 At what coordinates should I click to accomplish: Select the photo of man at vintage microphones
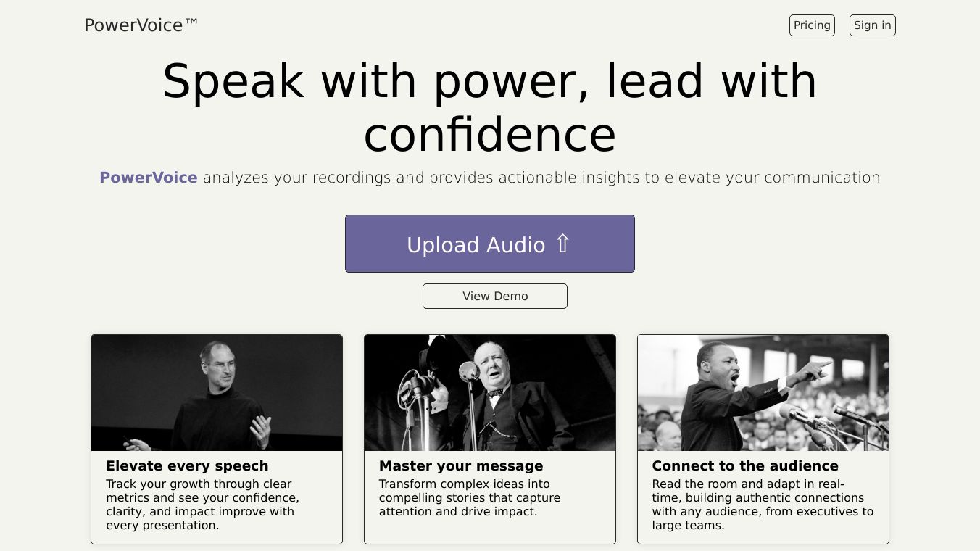pyautogui.click(x=490, y=393)
